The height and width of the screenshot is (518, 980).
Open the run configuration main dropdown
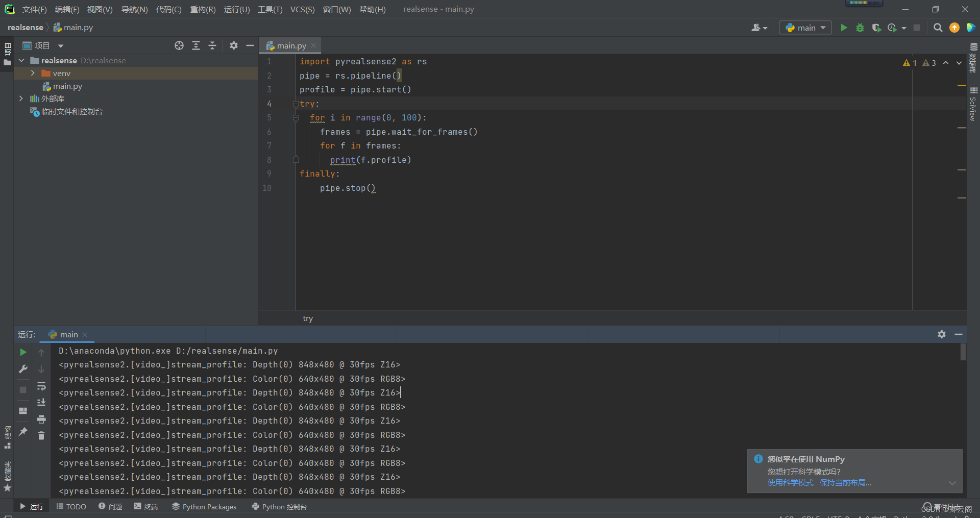(x=805, y=28)
